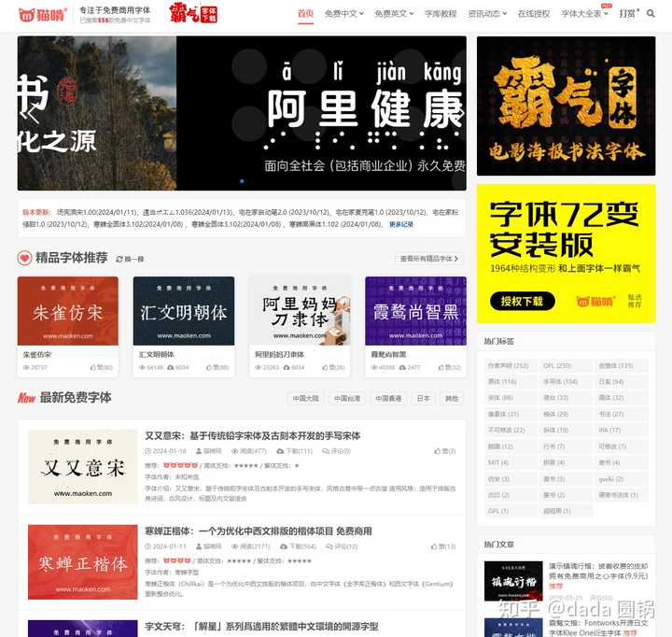This screenshot has height=637, width=672.
Task: Open the 汇文明朝体 font card thumbnail
Action: (x=184, y=311)
